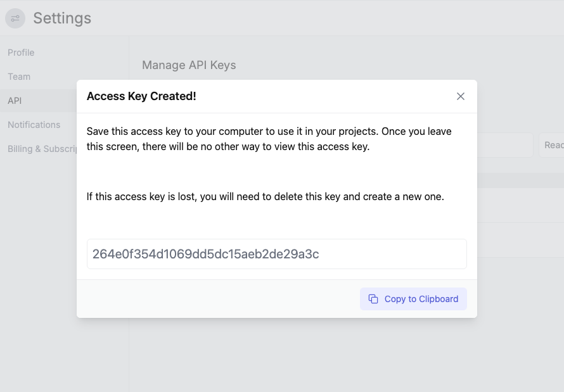Image resolution: width=564 pixels, height=392 pixels.
Task: Focus the access key text field
Action: tap(277, 253)
